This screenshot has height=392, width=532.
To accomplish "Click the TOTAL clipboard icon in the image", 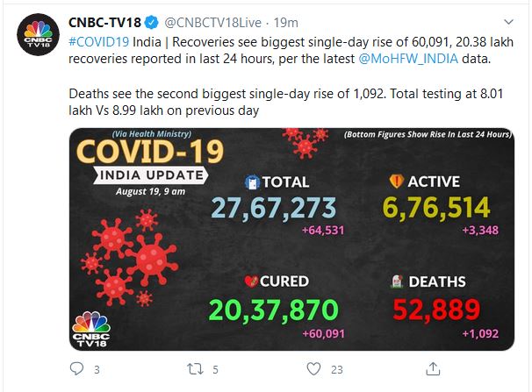I will (x=252, y=182).
